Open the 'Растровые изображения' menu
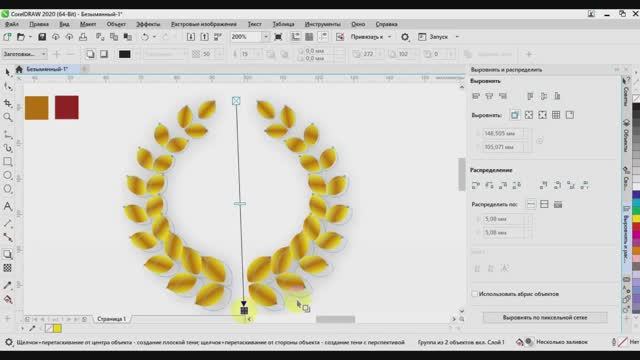This screenshot has height=360, width=640. tap(204, 24)
